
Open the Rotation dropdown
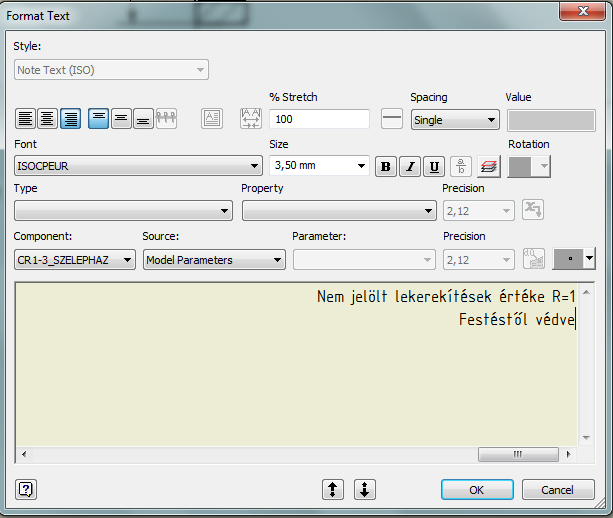[529, 167]
